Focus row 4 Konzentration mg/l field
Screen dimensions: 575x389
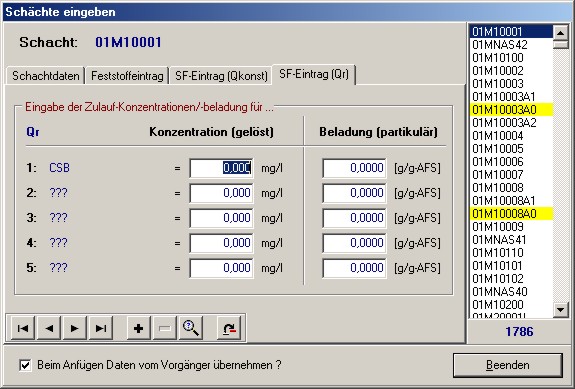221,243
